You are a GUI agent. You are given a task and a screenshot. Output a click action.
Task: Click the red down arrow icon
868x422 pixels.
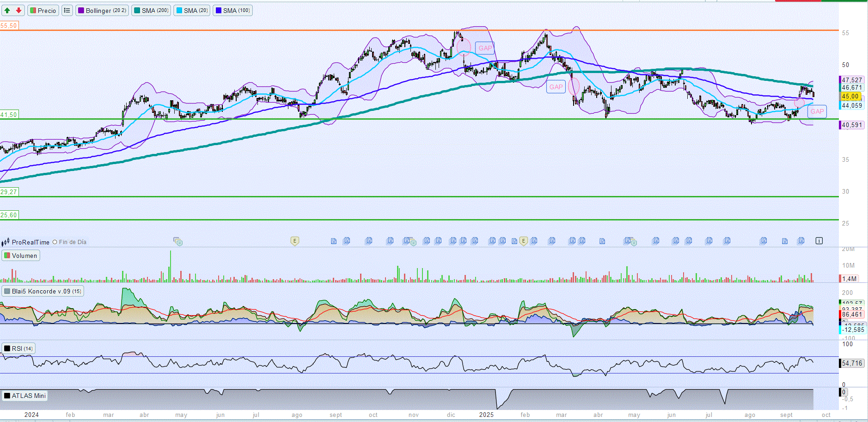[x=18, y=10]
